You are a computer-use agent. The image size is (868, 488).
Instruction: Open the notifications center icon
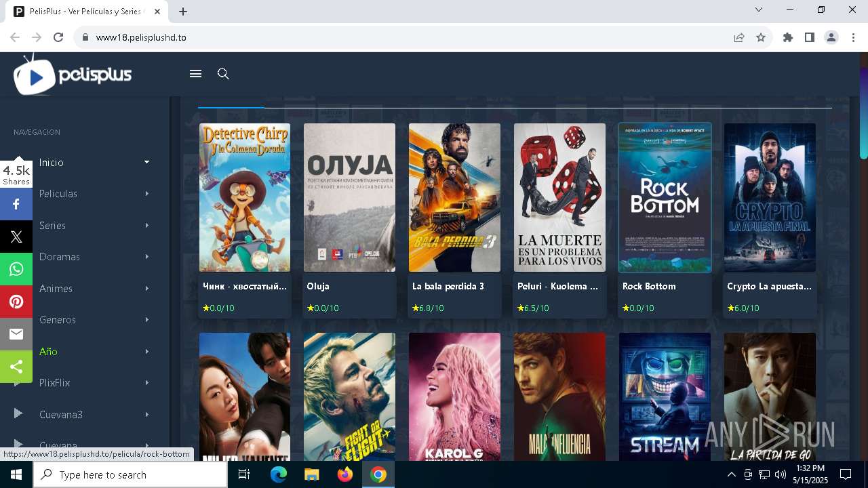click(846, 474)
